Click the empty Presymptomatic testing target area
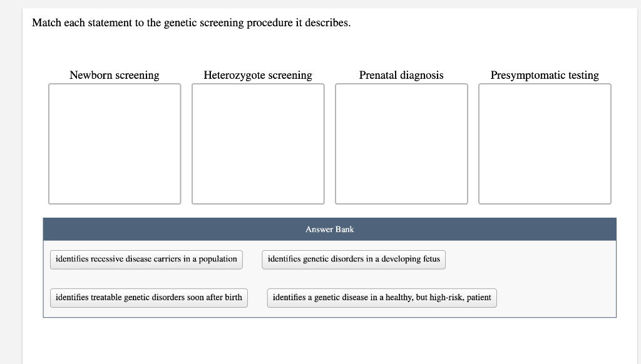 pos(545,144)
